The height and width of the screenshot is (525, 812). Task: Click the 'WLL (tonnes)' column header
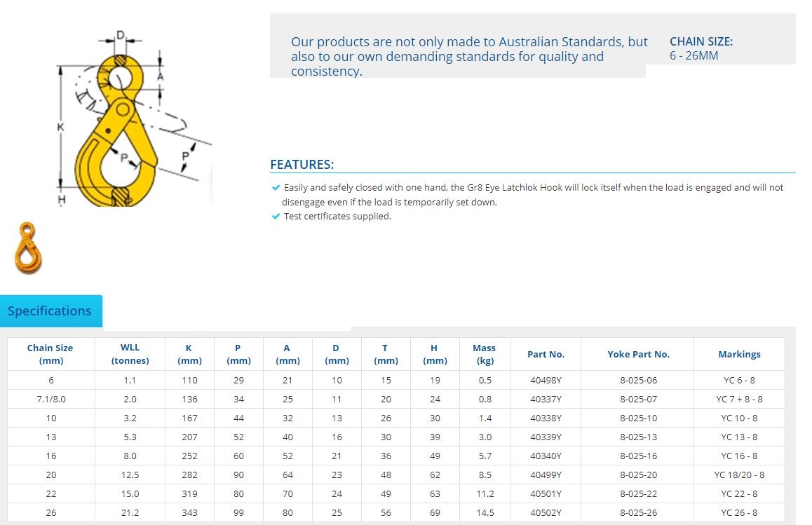point(130,354)
